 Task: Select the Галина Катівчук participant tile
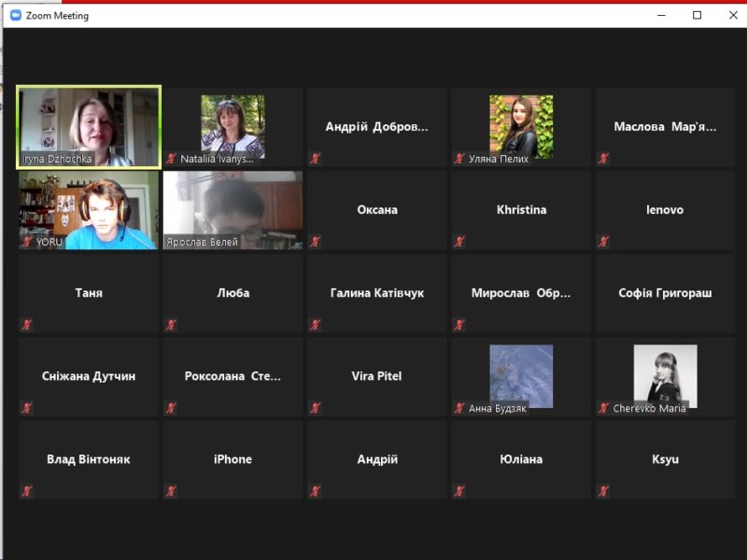(376, 293)
